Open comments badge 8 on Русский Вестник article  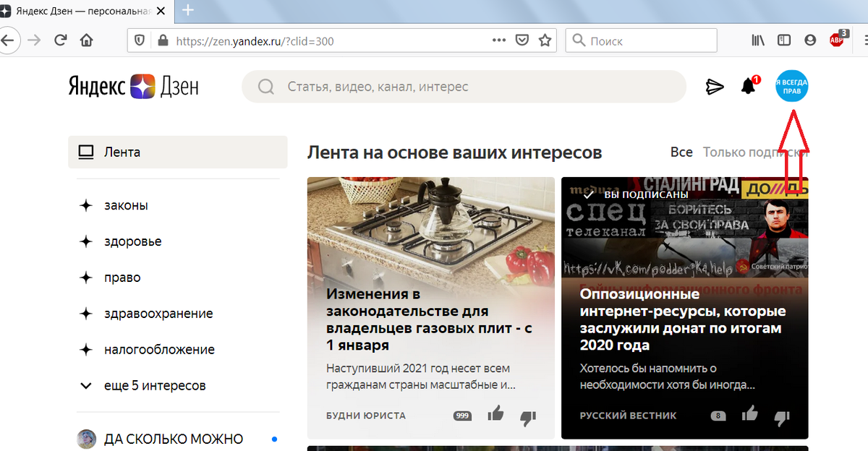point(718,416)
